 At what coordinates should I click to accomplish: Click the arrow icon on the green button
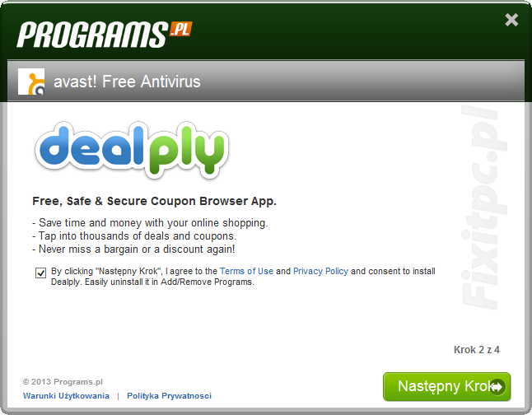click(x=497, y=387)
